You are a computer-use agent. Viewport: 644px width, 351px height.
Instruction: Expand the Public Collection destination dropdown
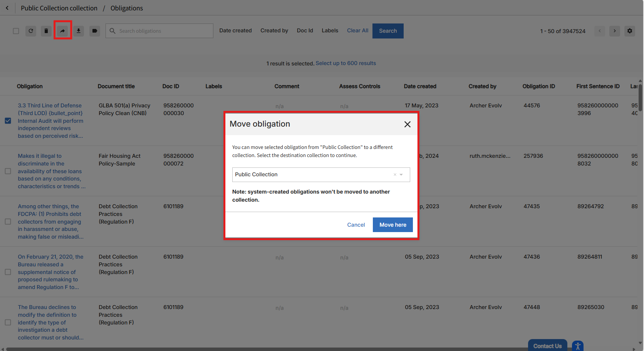tap(401, 175)
